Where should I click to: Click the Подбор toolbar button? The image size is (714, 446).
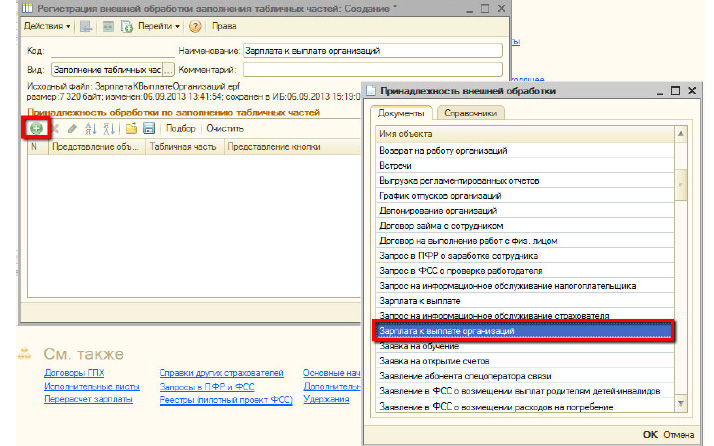click(181, 129)
